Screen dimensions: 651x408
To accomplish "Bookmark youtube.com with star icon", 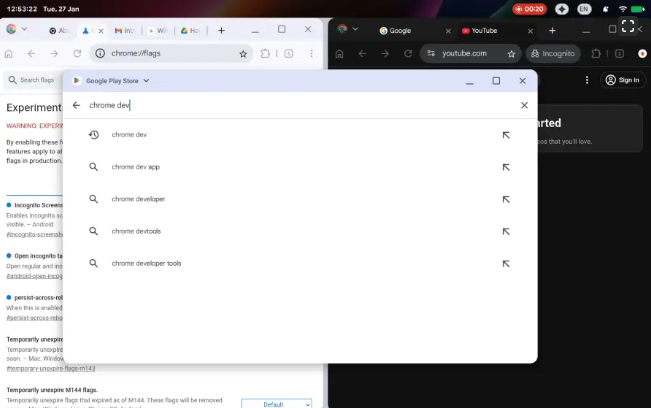I will click(x=512, y=54).
